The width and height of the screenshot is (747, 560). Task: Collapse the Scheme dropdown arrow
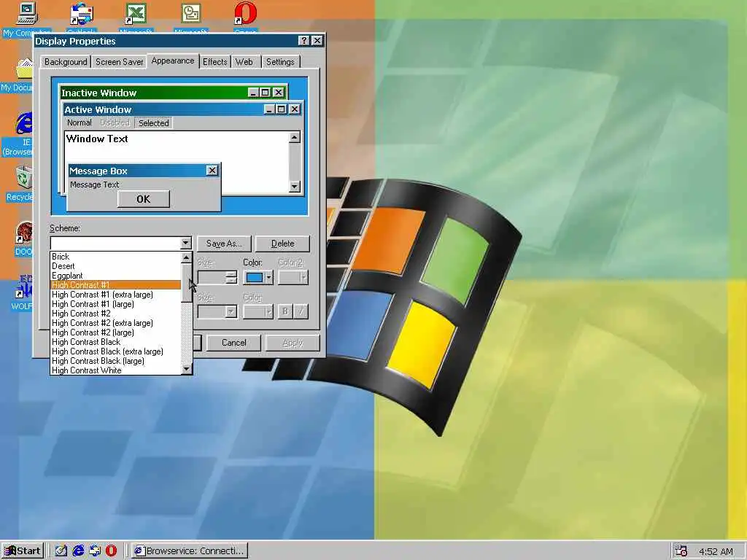186,244
